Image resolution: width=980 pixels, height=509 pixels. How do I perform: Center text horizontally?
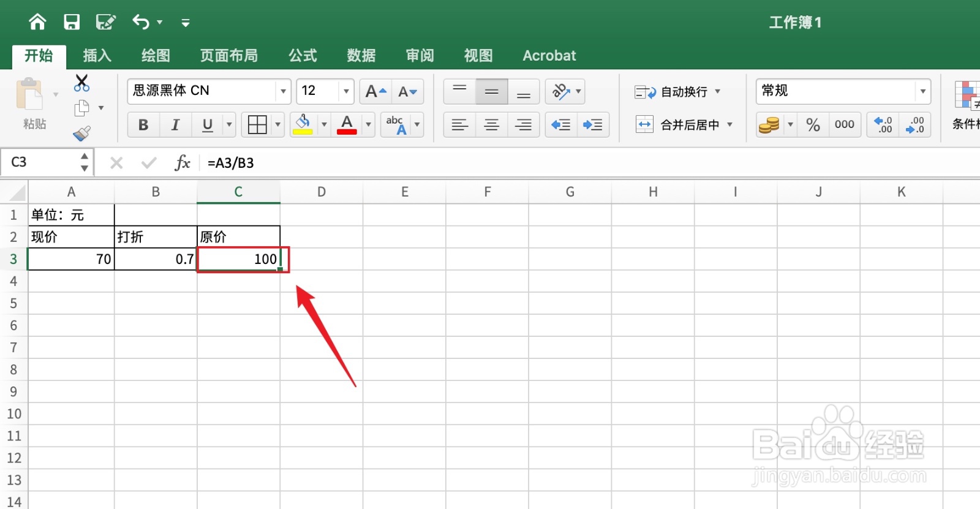tap(492, 125)
